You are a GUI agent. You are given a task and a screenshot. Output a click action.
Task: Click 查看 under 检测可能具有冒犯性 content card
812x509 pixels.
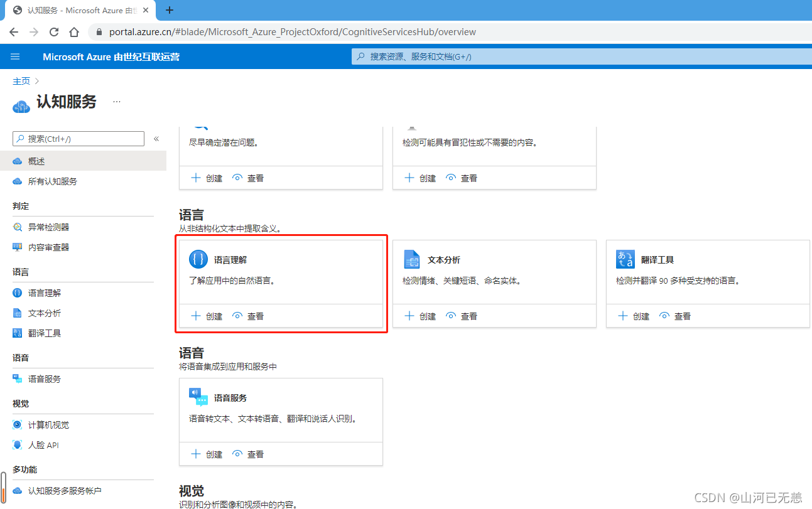click(462, 178)
